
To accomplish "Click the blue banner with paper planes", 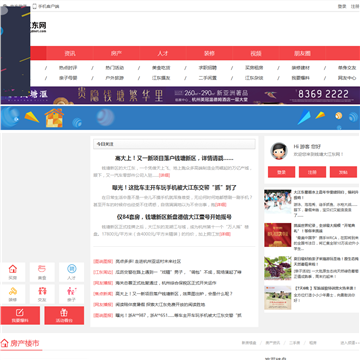I will tap(180, 118).
